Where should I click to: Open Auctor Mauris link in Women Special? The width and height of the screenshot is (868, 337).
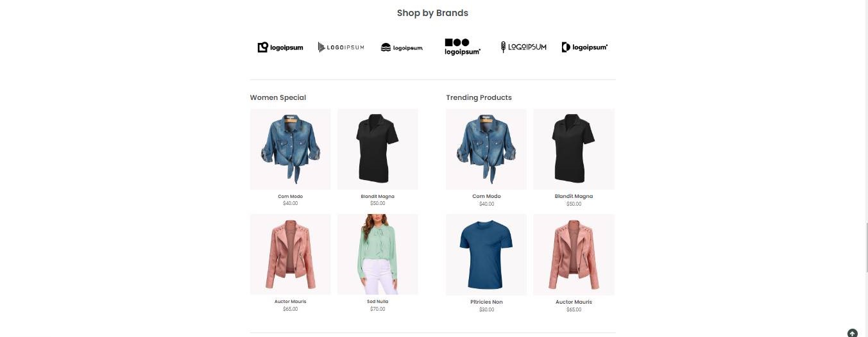(291, 302)
